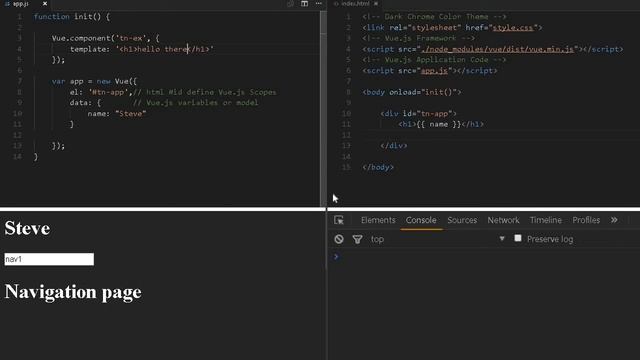The height and width of the screenshot is (360, 640).
Task: Split the app.js editor view
Action: coord(304,4)
